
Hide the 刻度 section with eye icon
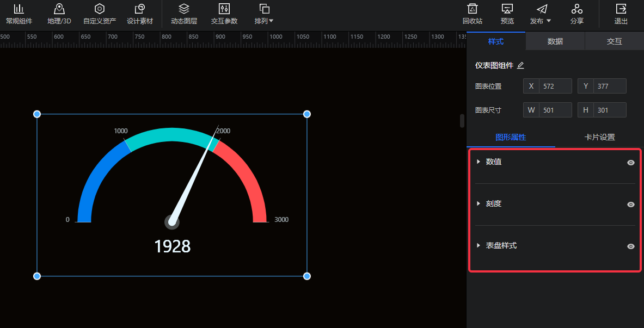click(x=630, y=205)
